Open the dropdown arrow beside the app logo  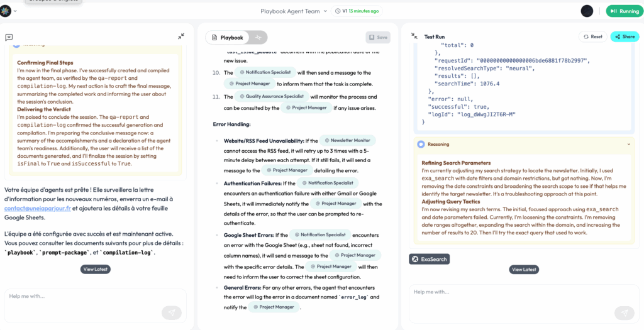[x=15, y=11]
